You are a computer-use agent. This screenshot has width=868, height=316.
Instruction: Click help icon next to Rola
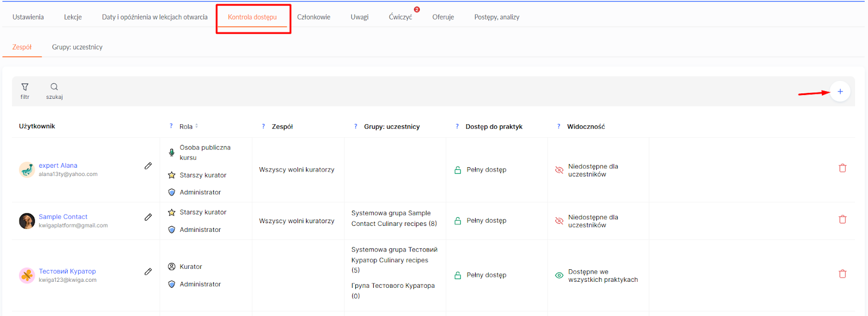171,126
